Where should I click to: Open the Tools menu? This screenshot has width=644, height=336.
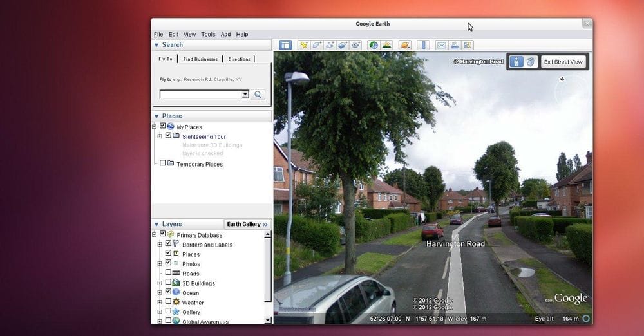coord(208,35)
